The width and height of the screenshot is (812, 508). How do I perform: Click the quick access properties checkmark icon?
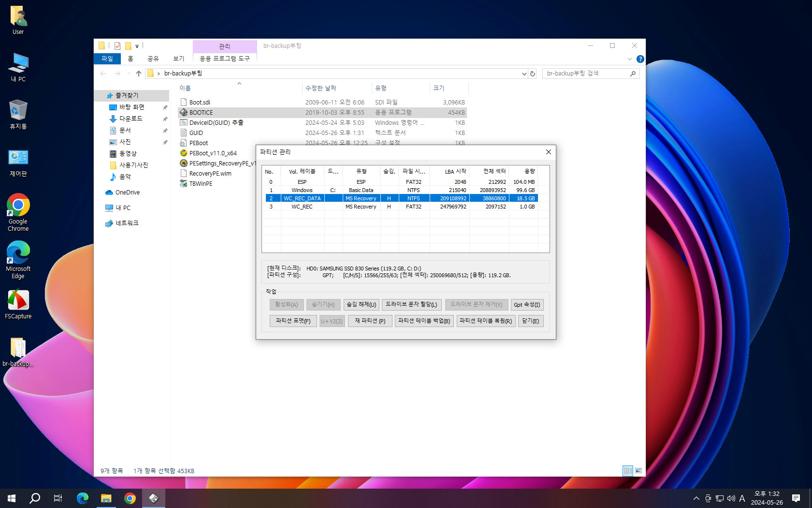[117, 46]
